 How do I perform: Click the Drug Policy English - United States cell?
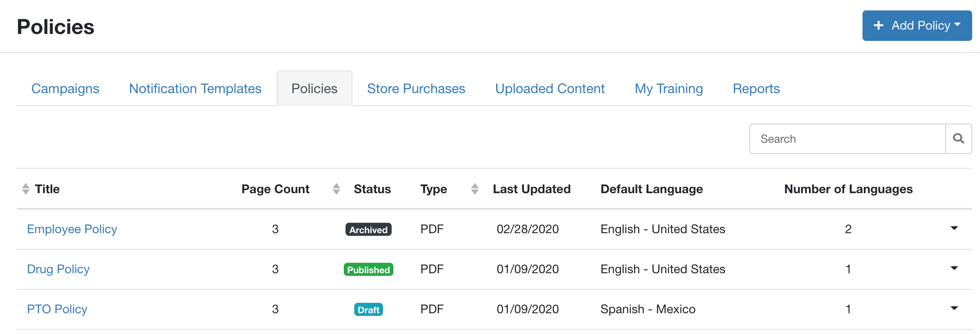pos(663,269)
